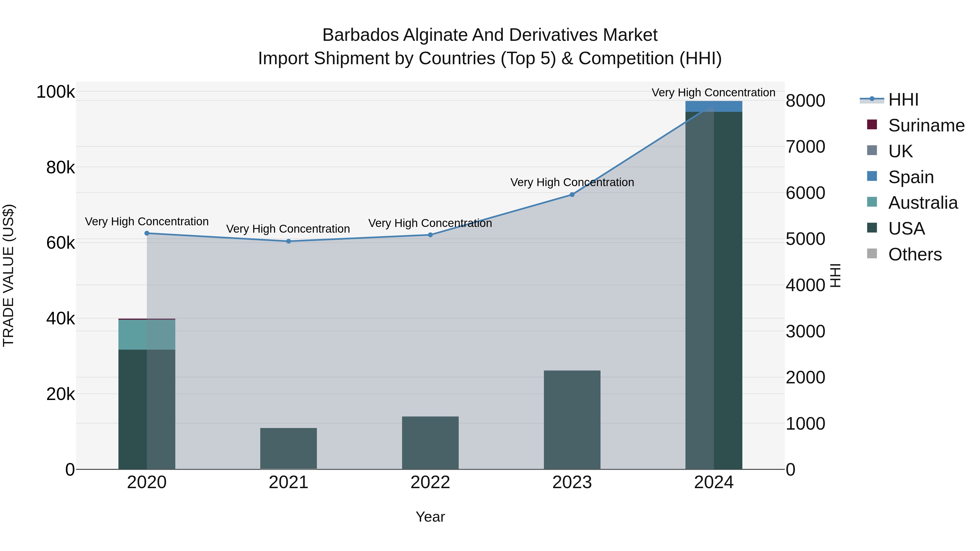Select the 2023 HHI line marker
Viewport: 980px width, 551px height.
click(572, 195)
